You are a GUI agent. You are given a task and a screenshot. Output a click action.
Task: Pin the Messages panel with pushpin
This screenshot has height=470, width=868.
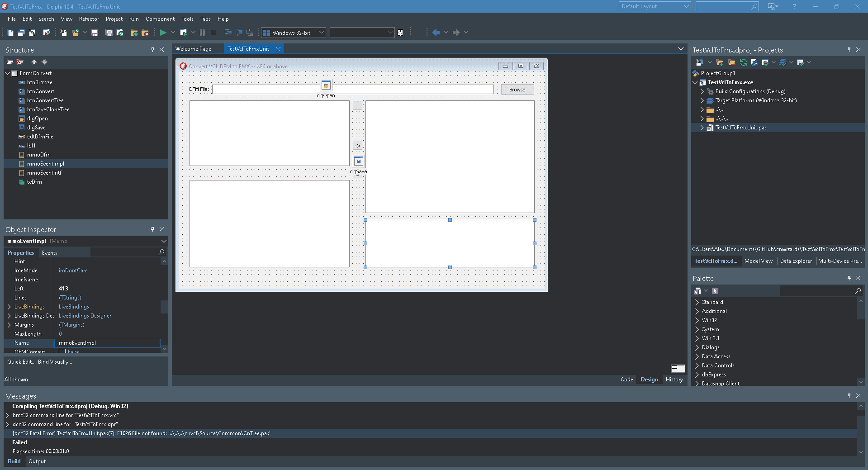[849, 396]
